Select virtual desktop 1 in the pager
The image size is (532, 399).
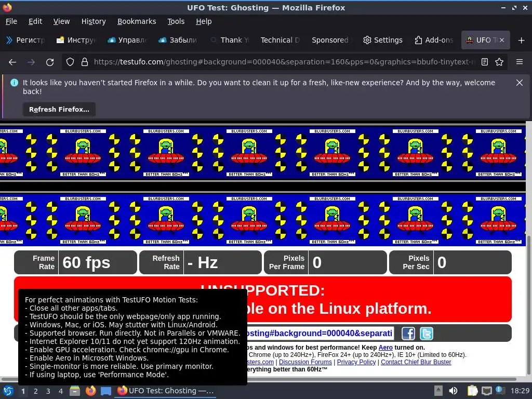[23, 391]
